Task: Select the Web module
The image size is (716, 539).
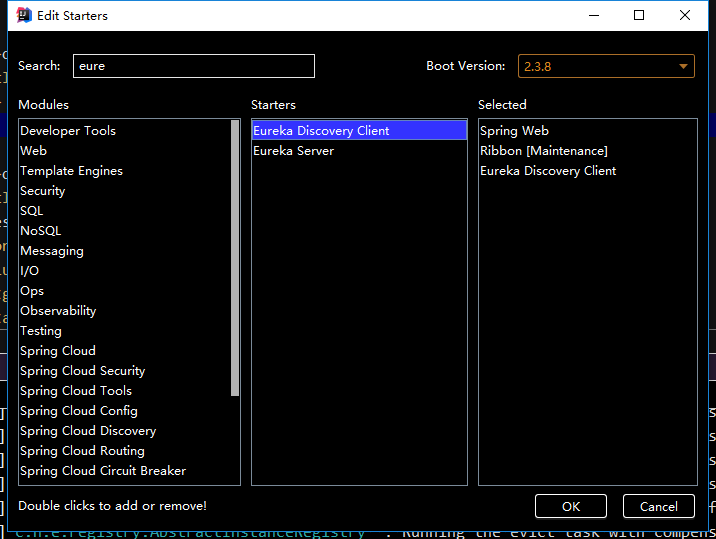Action: click(33, 151)
